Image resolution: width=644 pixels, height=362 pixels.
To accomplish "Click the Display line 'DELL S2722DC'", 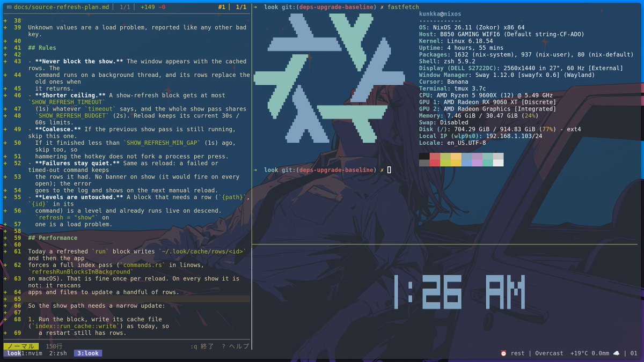I will pyautogui.click(x=521, y=68).
